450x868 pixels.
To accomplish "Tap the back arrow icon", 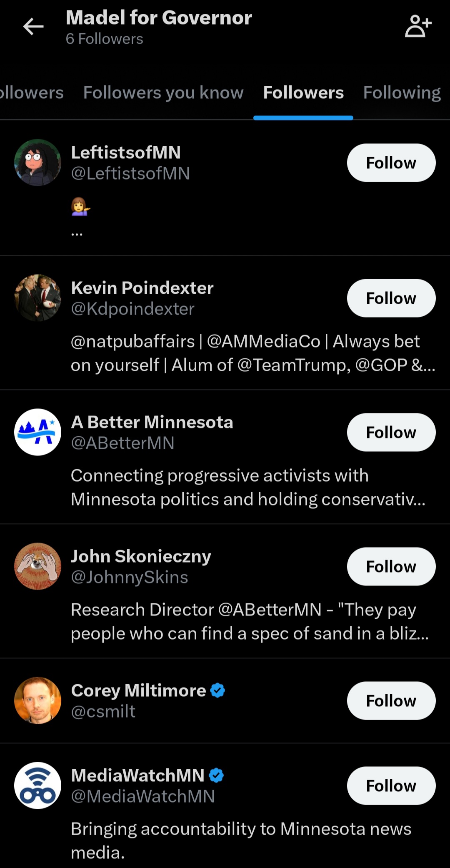I will click(33, 27).
